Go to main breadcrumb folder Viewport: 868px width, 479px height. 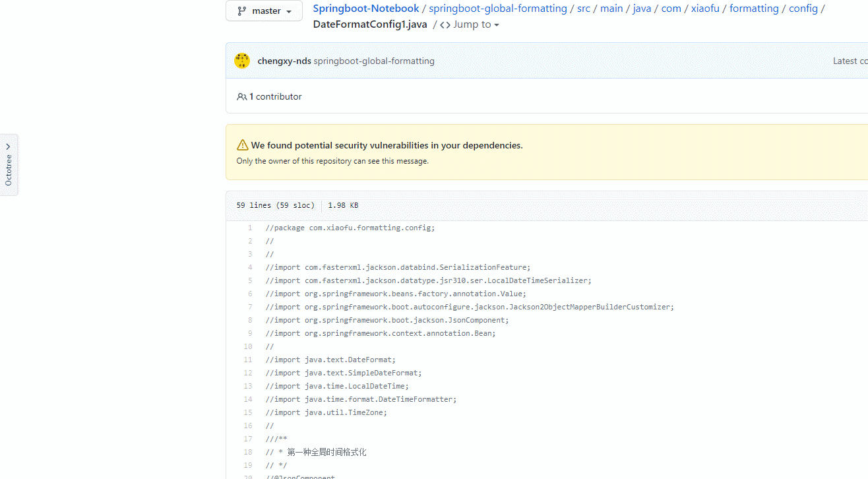(611, 9)
